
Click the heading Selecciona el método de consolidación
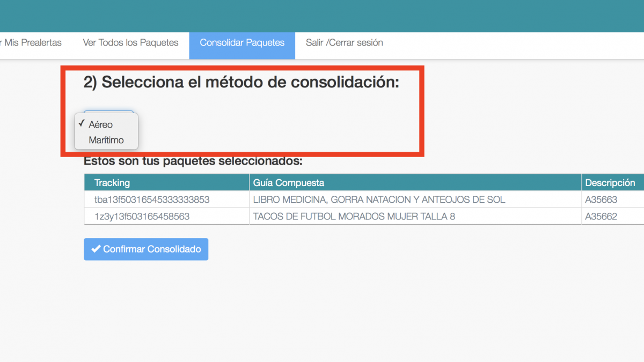coord(241,83)
